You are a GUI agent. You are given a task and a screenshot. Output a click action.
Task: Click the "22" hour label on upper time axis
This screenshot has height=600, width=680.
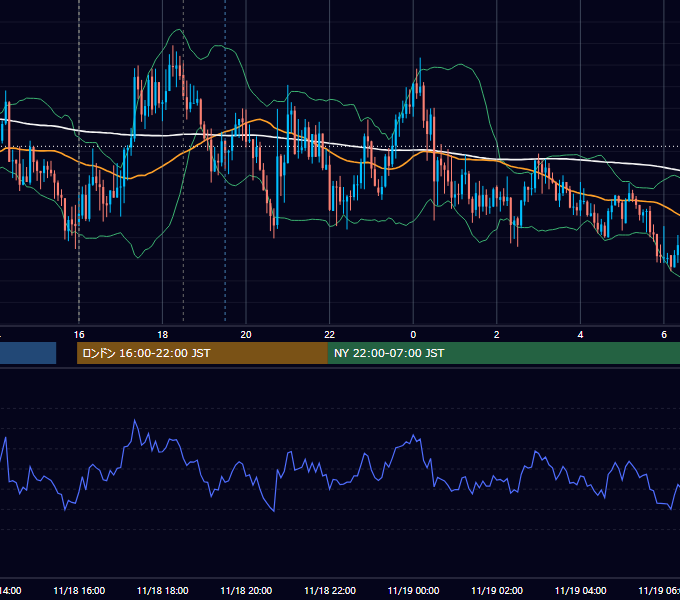330,335
